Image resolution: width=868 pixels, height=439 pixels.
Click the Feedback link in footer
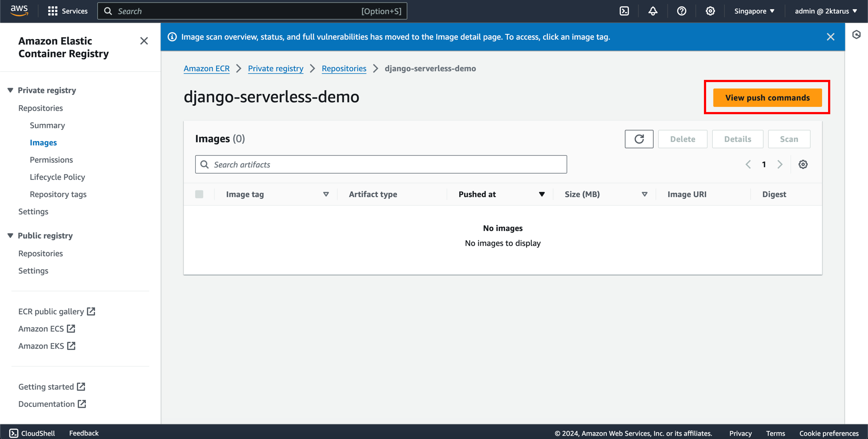(84, 433)
